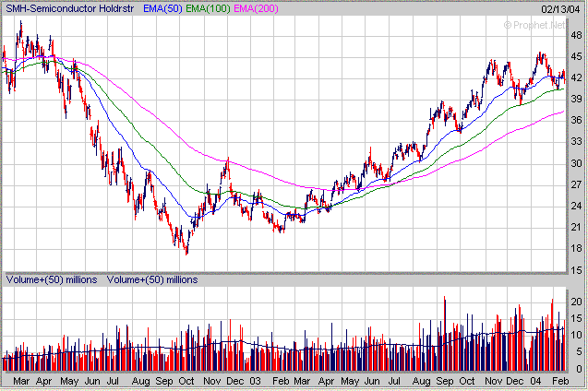This screenshot has width=588, height=391.
Task: Click price axis value 39
Action: 576,99
